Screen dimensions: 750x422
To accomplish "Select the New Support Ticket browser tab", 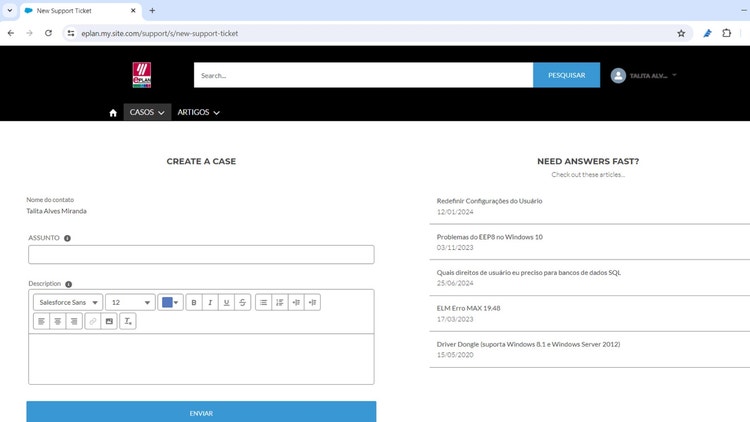I will coord(80,11).
